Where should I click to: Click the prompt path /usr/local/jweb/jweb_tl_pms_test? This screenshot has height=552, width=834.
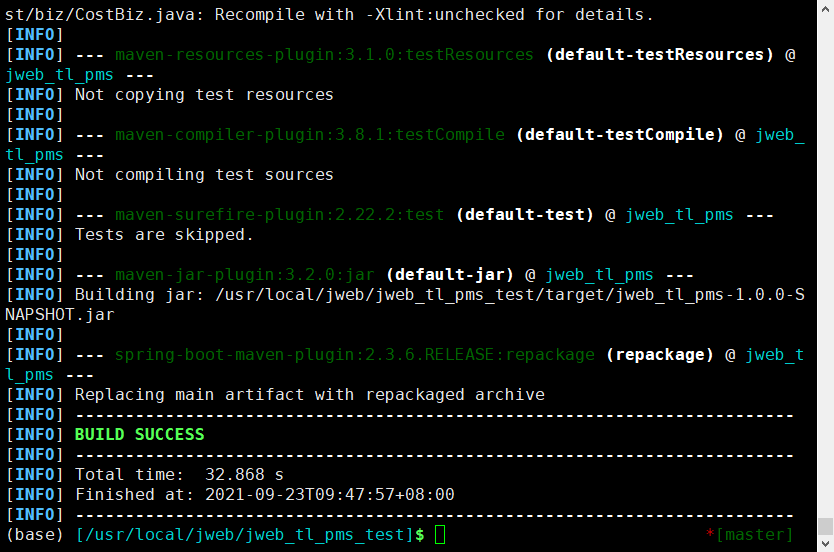point(245,535)
